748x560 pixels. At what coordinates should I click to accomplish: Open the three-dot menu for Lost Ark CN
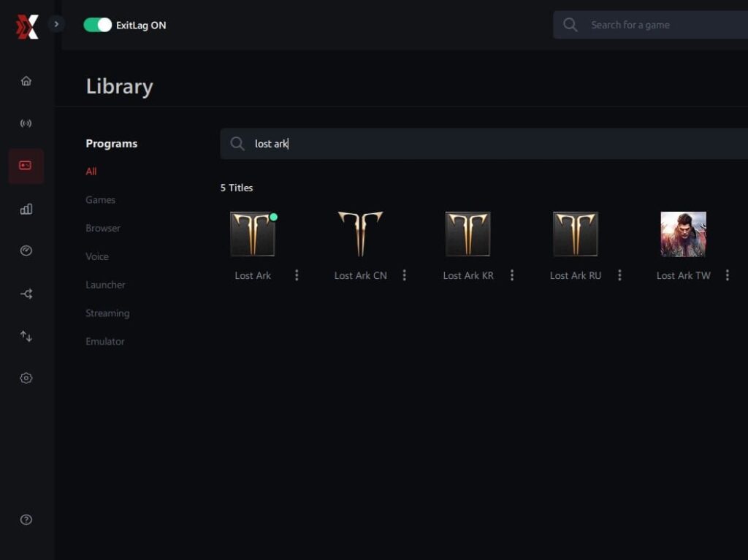(x=405, y=275)
